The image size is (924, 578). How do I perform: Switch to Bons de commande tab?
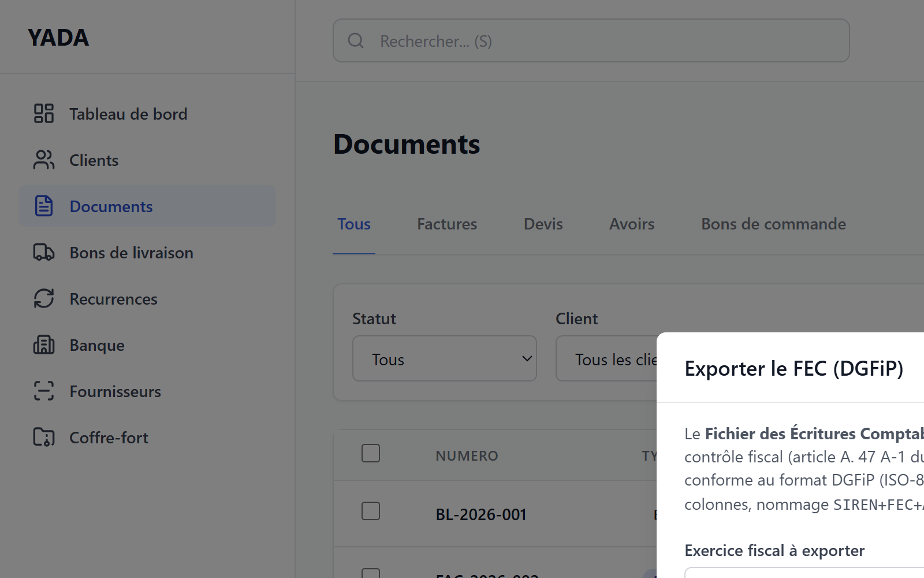pyautogui.click(x=773, y=224)
